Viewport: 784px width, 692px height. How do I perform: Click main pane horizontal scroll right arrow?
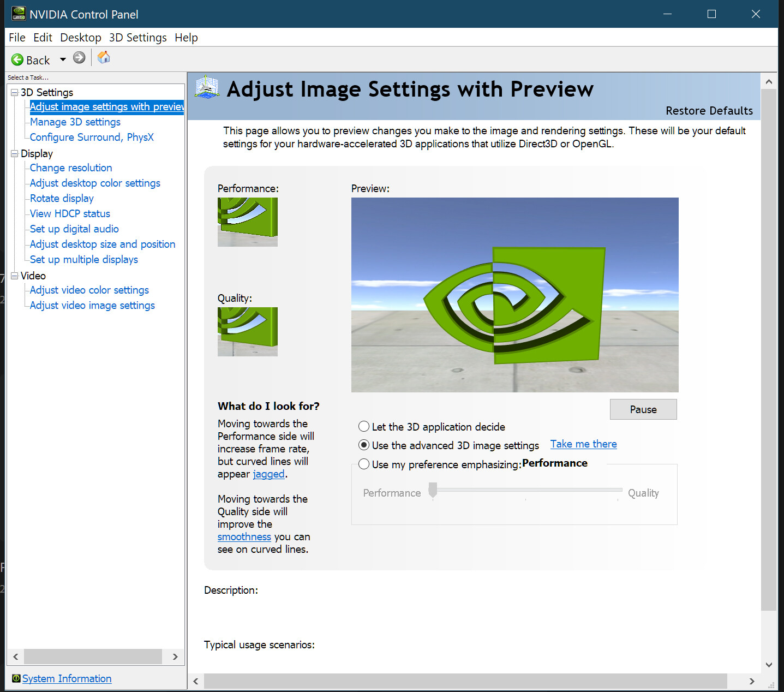[752, 681]
